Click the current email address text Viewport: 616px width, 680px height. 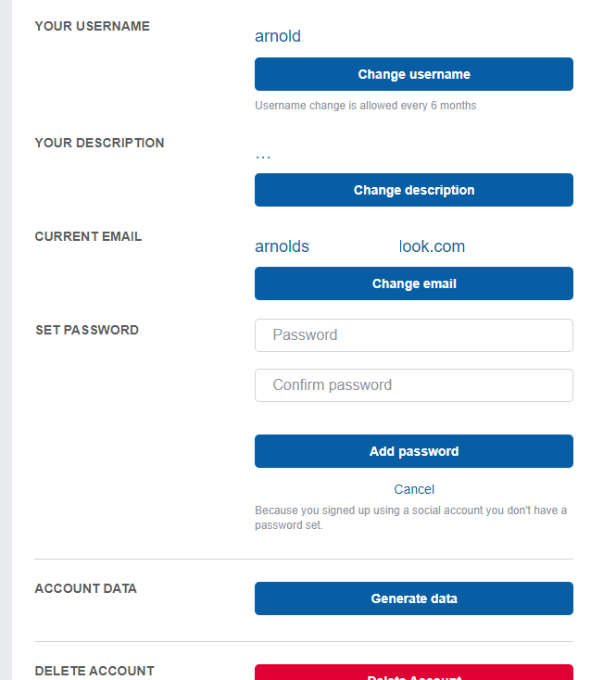pos(359,246)
